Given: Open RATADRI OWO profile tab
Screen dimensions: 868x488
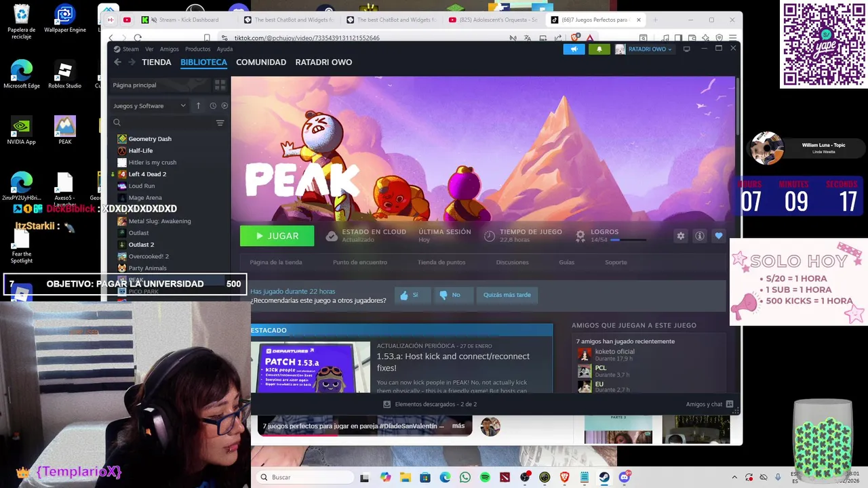Looking at the screenshot, I should point(323,62).
